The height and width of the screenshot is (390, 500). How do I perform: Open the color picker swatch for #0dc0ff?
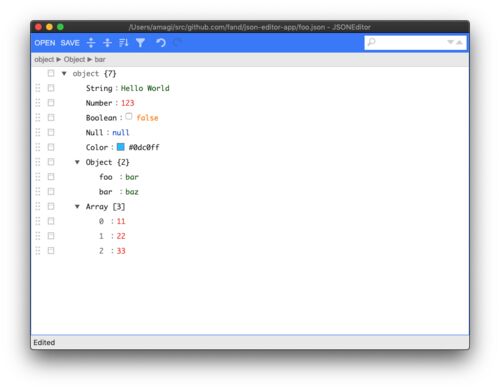pos(121,147)
